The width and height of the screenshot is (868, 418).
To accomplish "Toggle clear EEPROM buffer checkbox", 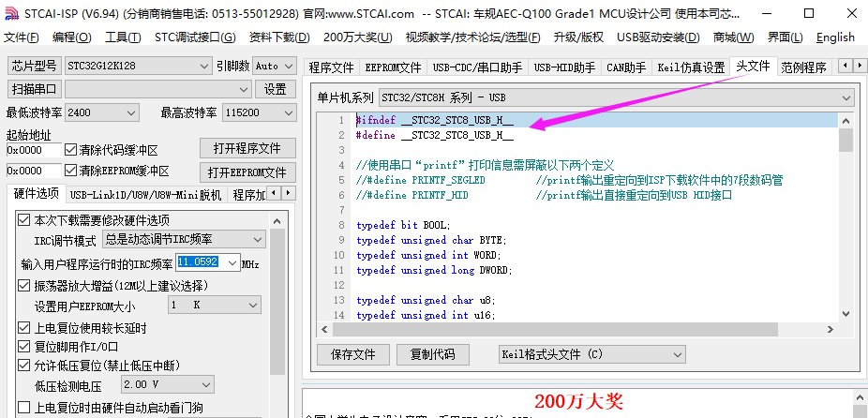I will (x=70, y=170).
